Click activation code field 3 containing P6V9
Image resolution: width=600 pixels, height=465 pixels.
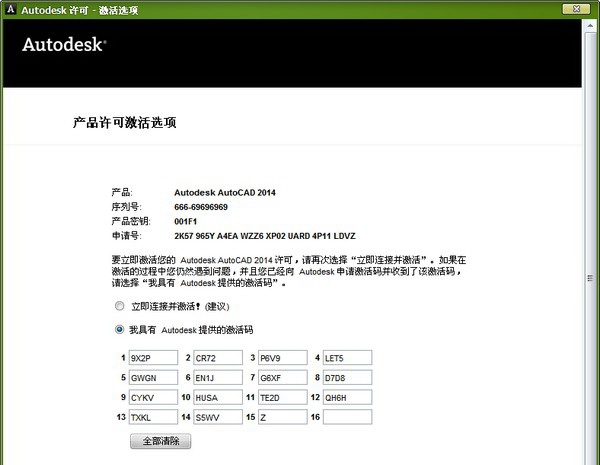(282, 357)
